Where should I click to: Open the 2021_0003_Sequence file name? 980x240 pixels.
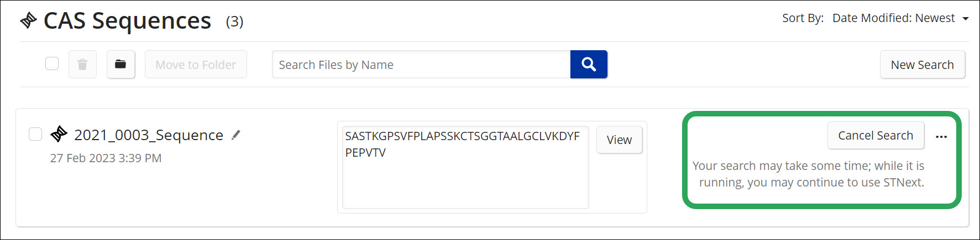pos(149,135)
